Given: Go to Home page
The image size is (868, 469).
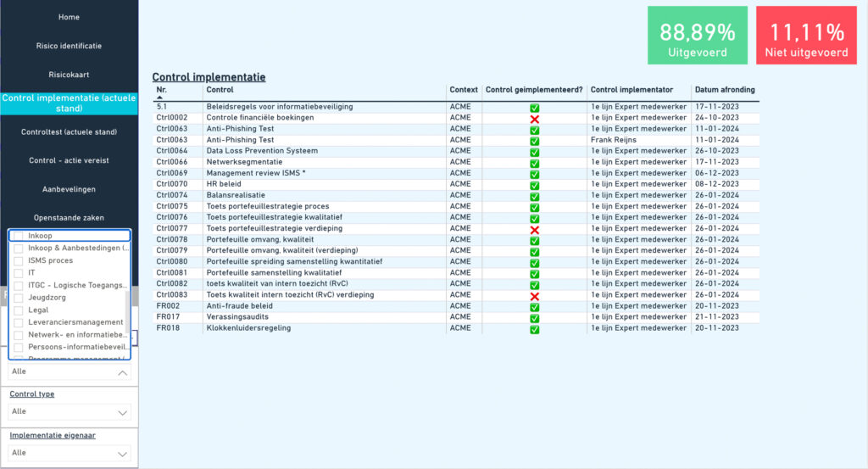Looking at the screenshot, I should point(70,17).
